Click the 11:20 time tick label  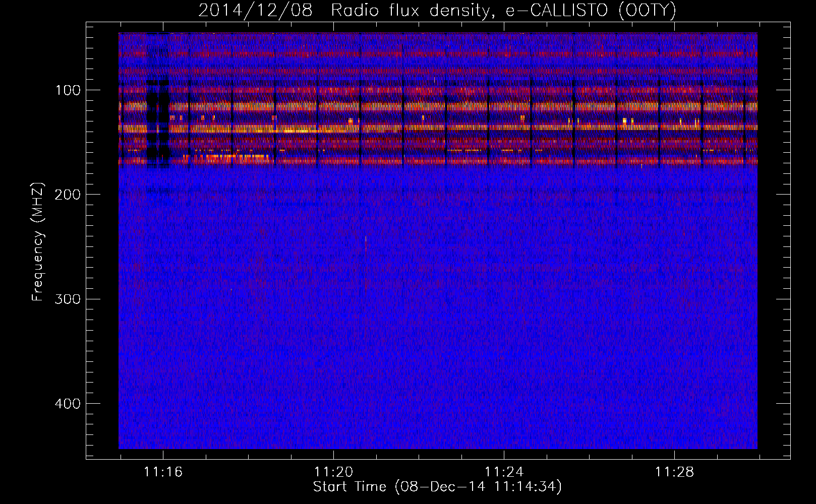point(333,472)
